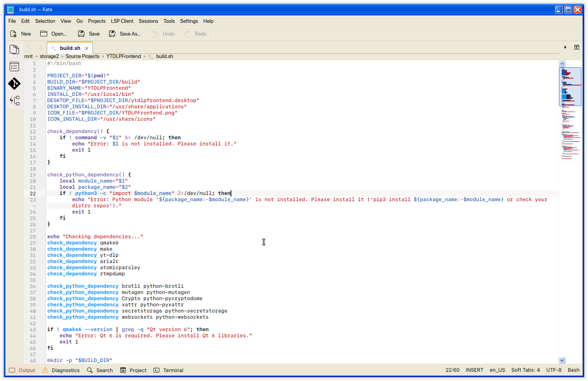Open the Projects tree sidebar icon

tap(14, 101)
